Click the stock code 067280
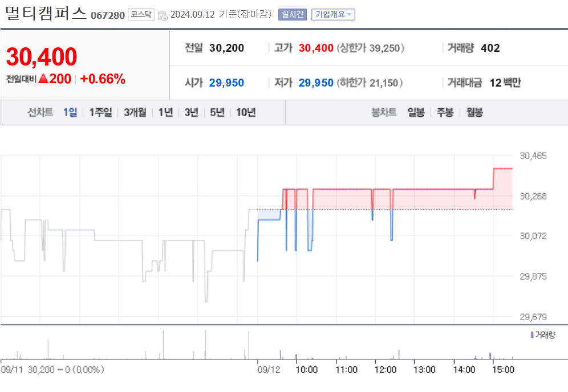The image size is (568, 392). tap(108, 15)
